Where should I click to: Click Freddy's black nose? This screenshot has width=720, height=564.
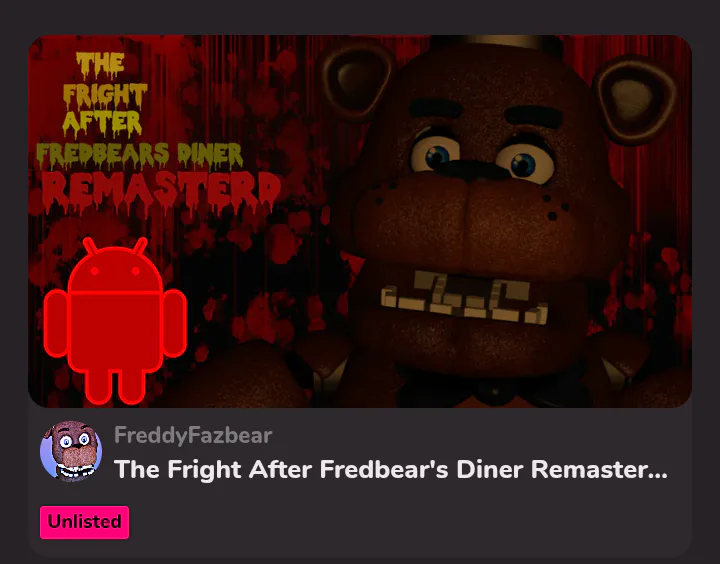point(473,170)
